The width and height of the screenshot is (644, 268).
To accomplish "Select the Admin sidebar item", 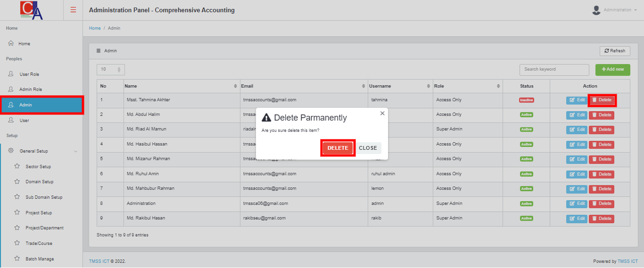I will 41,105.
